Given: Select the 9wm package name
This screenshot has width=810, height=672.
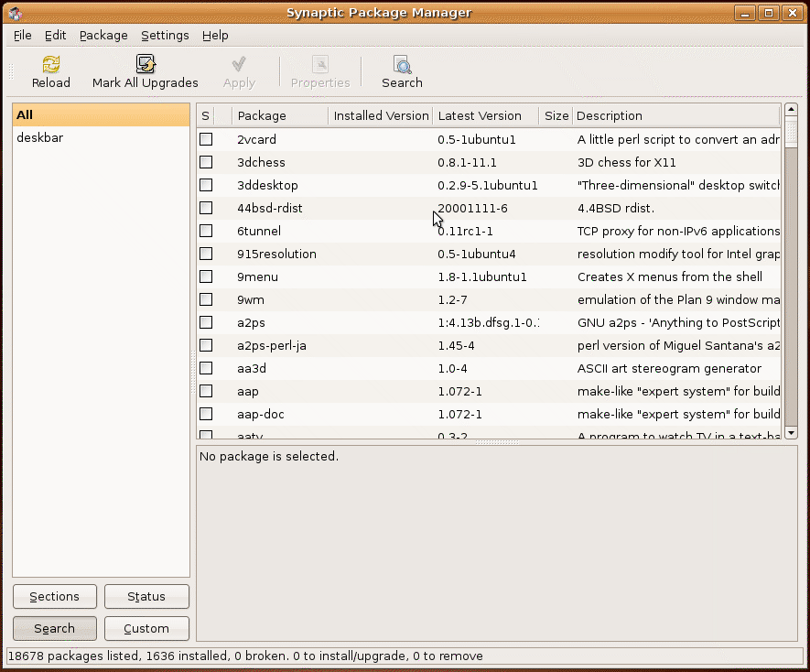Looking at the screenshot, I should tap(251, 299).
